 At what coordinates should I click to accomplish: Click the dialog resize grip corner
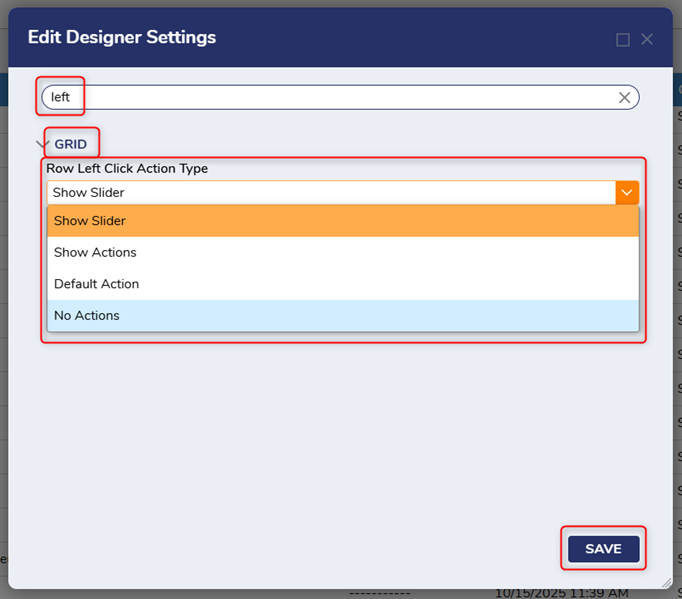tap(666, 582)
